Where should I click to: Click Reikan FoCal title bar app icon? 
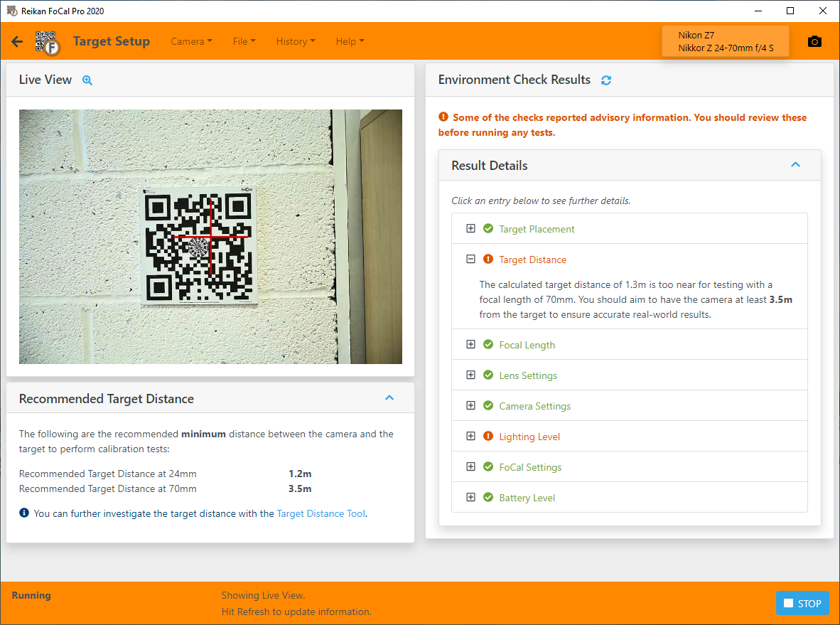point(12,11)
